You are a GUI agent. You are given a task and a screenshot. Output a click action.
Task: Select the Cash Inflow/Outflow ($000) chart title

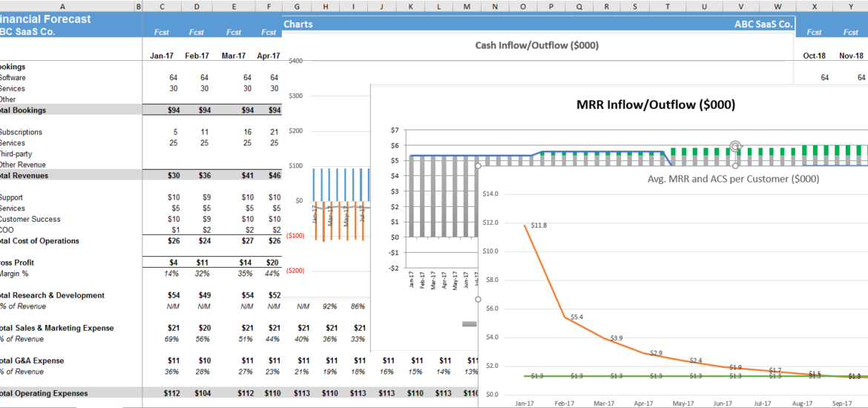click(536, 45)
